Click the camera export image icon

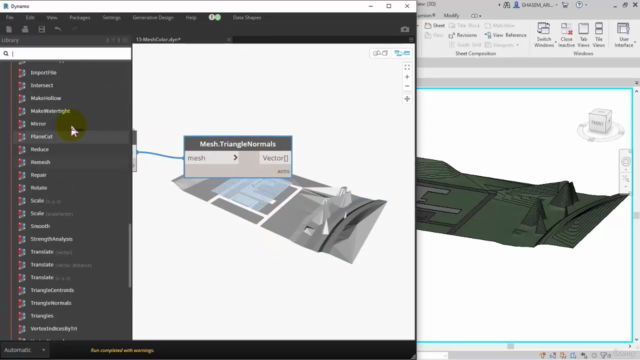404,29
